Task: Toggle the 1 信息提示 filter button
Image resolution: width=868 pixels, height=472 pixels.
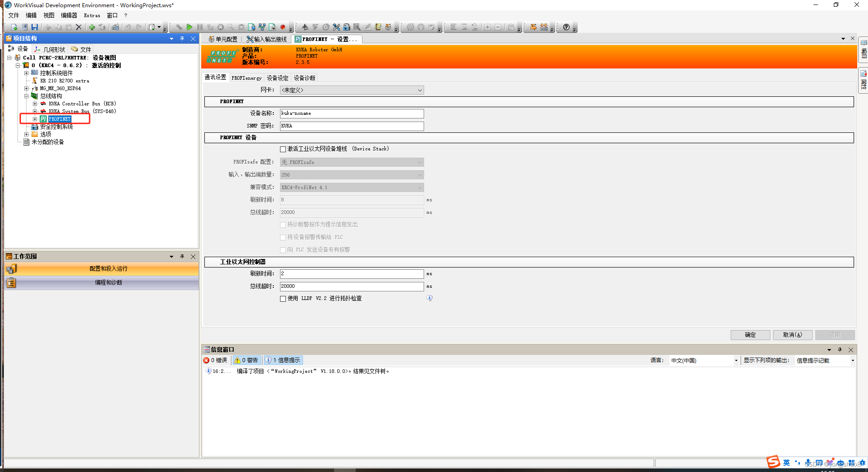Action: pyautogui.click(x=283, y=360)
